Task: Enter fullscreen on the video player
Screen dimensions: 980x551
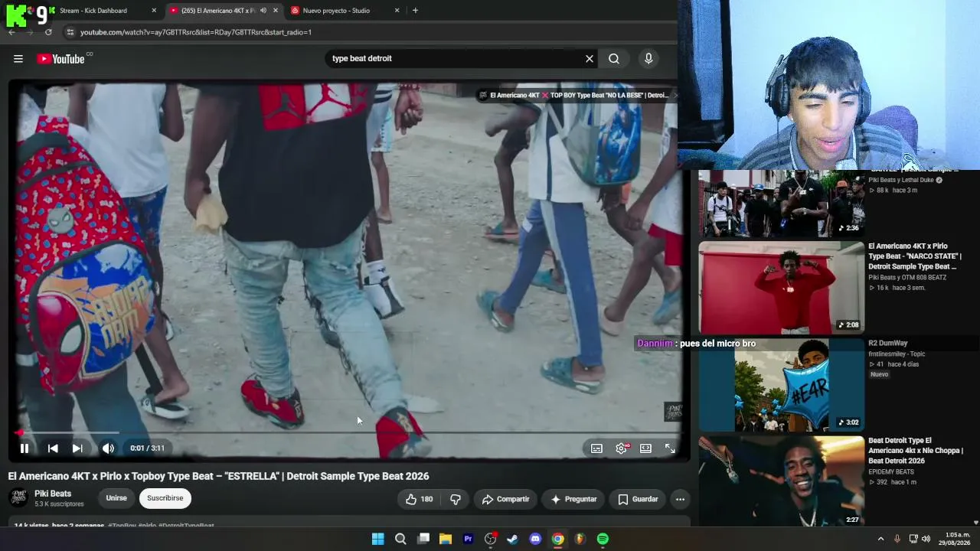Action: coord(670,448)
